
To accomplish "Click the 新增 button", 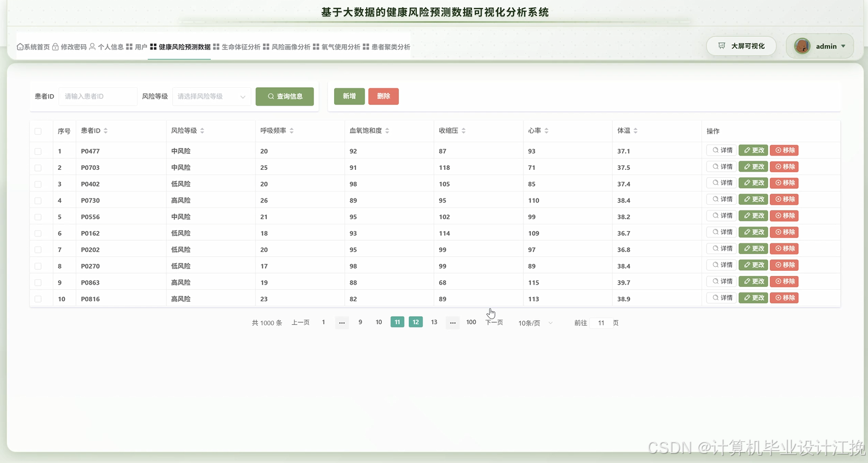I will [349, 96].
